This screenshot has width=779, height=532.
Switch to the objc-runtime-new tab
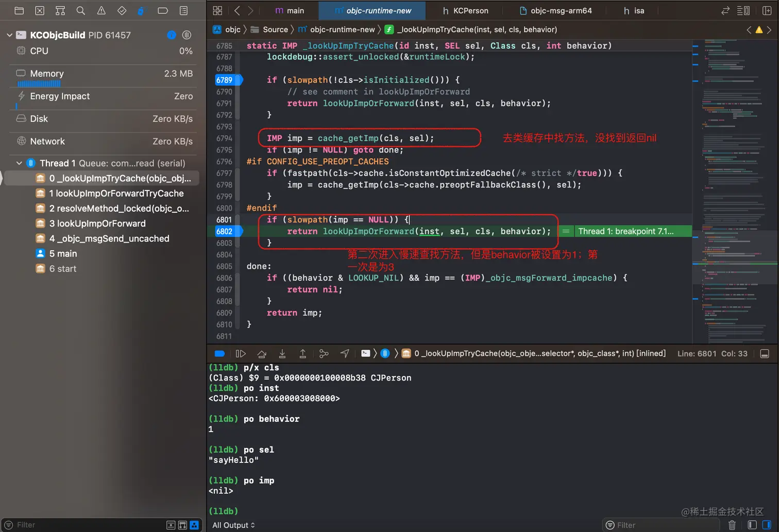click(372, 10)
